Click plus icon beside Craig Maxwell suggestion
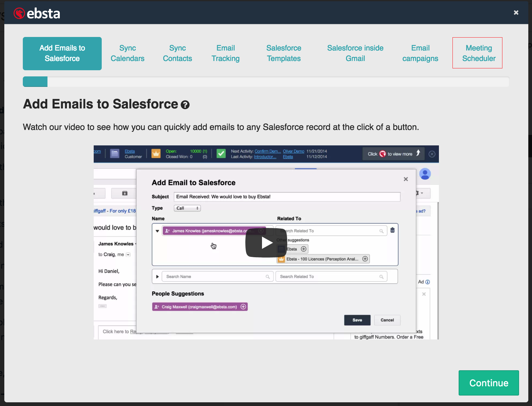 pyautogui.click(x=243, y=307)
